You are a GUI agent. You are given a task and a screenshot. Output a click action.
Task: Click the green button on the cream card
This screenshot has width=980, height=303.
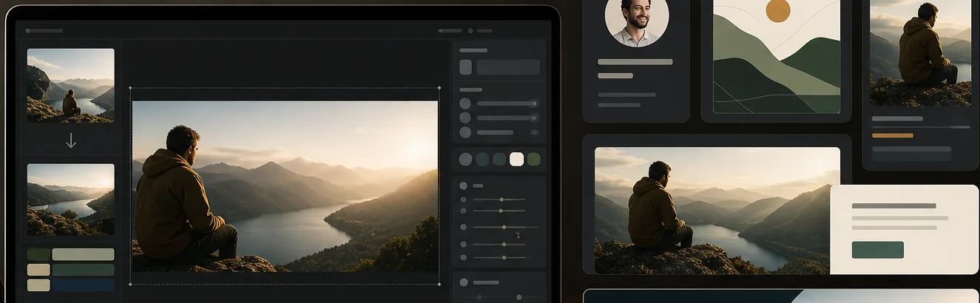pyautogui.click(x=878, y=250)
